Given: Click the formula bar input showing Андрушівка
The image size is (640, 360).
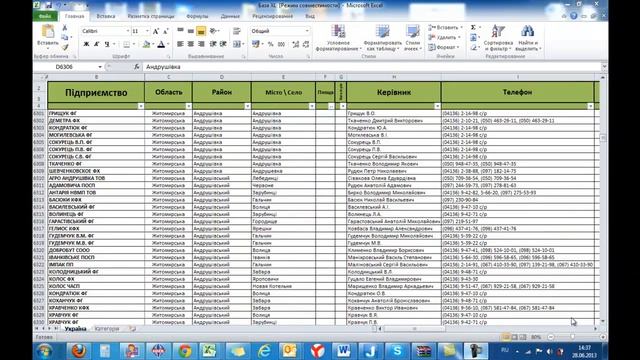Looking at the screenshot, I should point(371,67).
